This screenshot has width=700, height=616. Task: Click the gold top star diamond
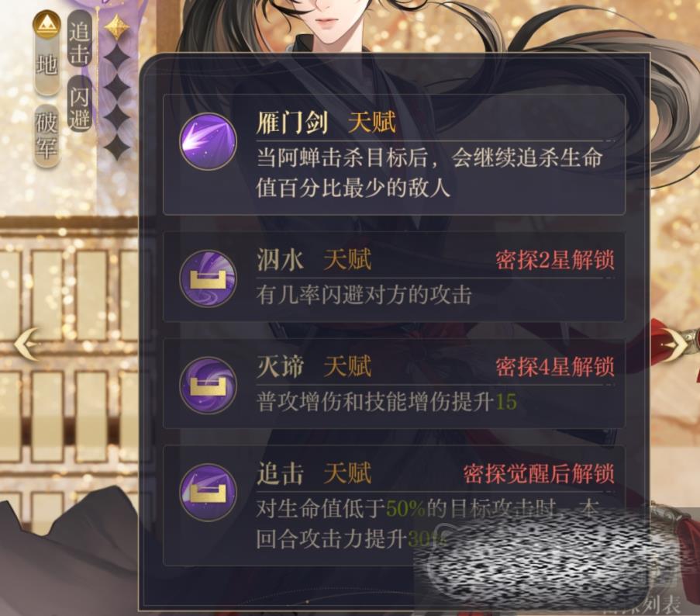coord(117,28)
